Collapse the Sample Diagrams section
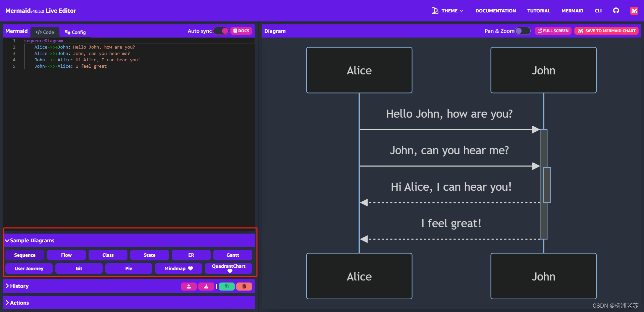Screen dimensions: 644x312 click(129, 240)
